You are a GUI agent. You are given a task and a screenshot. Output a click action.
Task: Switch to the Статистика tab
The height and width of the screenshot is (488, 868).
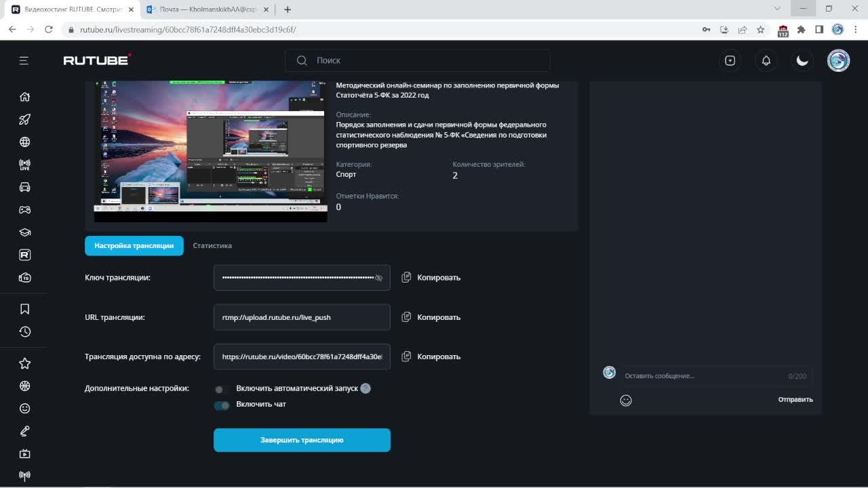tap(212, 245)
